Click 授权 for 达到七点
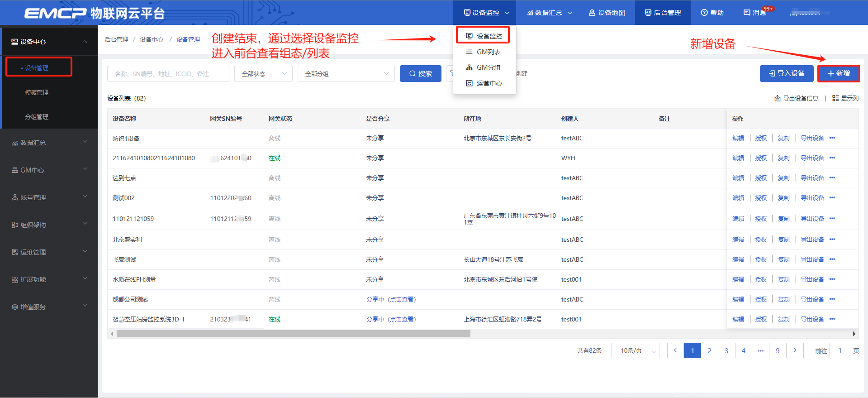The width and height of the screenshot is (868, 398). coord(761,178)
